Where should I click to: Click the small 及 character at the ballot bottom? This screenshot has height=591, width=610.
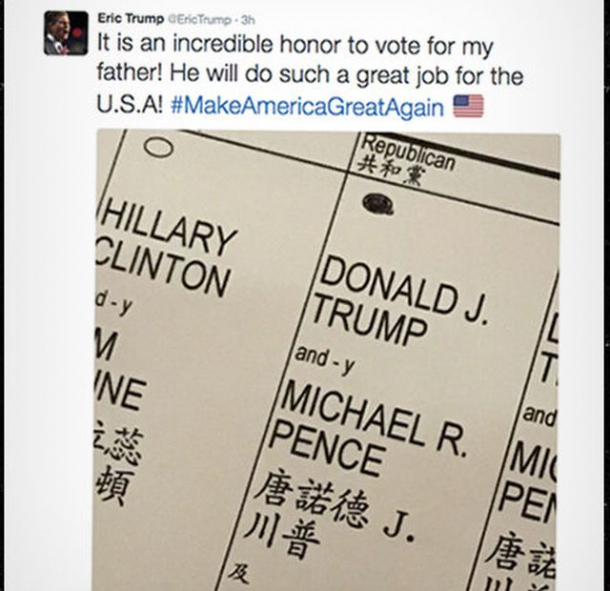(x=239, y=574)
